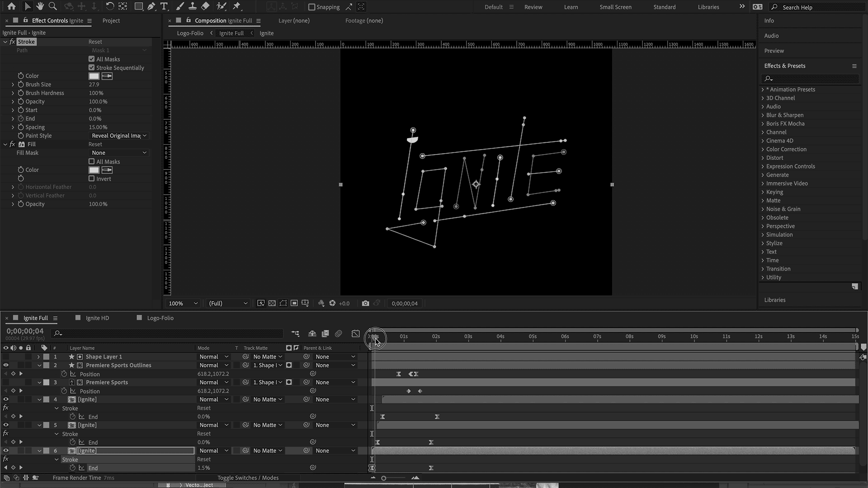
Task: Click the Stroke Color swatch
Action: click(x=94, y=76)
